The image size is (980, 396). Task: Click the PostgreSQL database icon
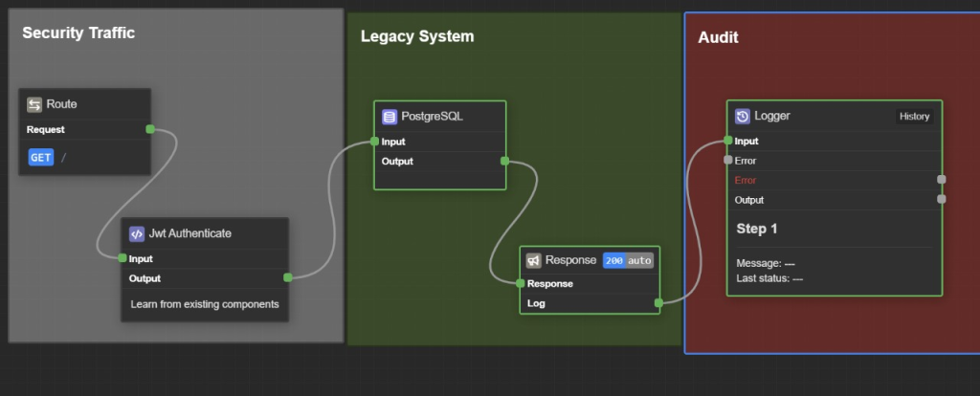pos(390,117)
